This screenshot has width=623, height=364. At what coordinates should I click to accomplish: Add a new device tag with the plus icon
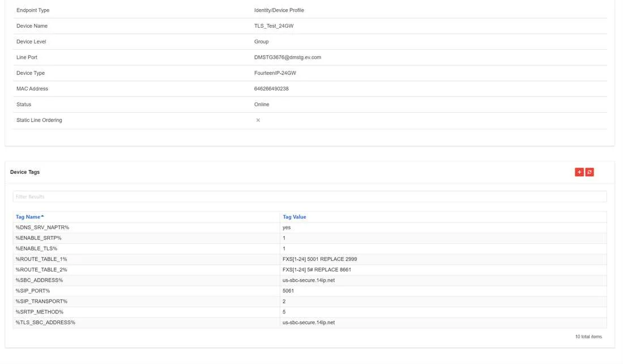[579, 172]
